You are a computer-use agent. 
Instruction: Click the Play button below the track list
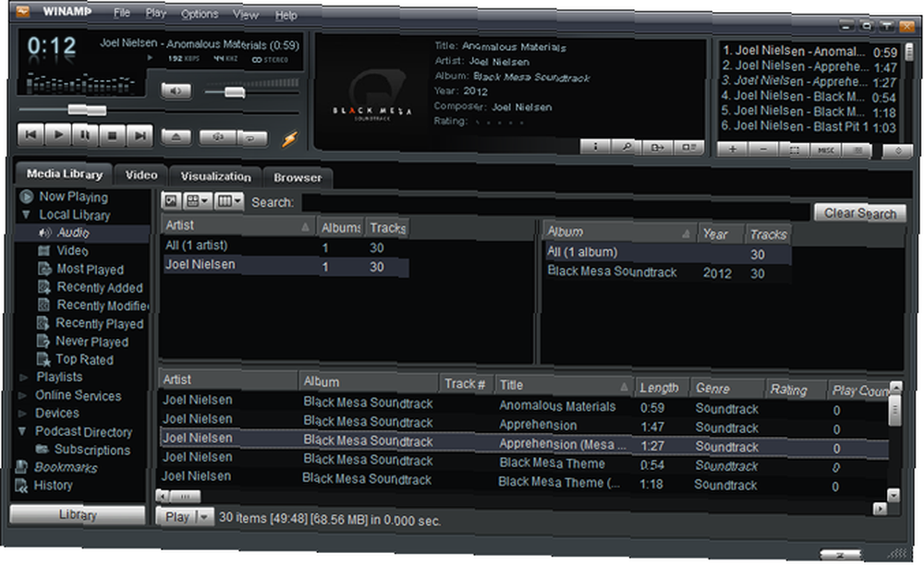click(x=176, y=517)
